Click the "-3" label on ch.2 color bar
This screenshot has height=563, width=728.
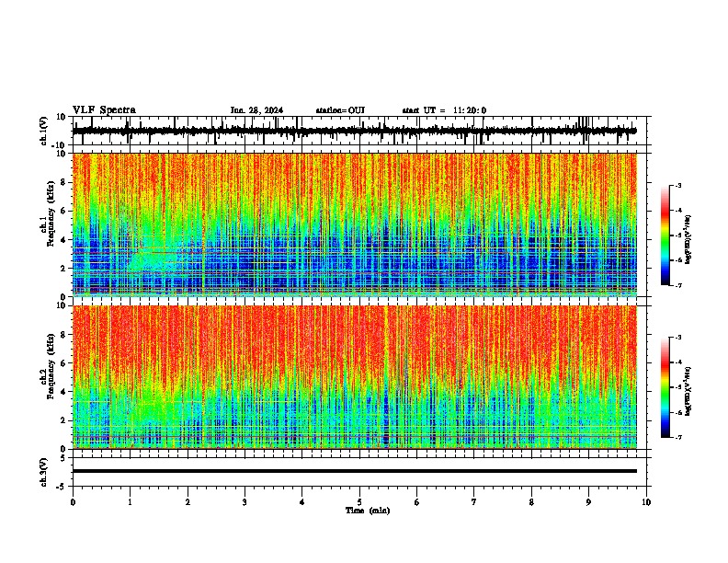678,338
